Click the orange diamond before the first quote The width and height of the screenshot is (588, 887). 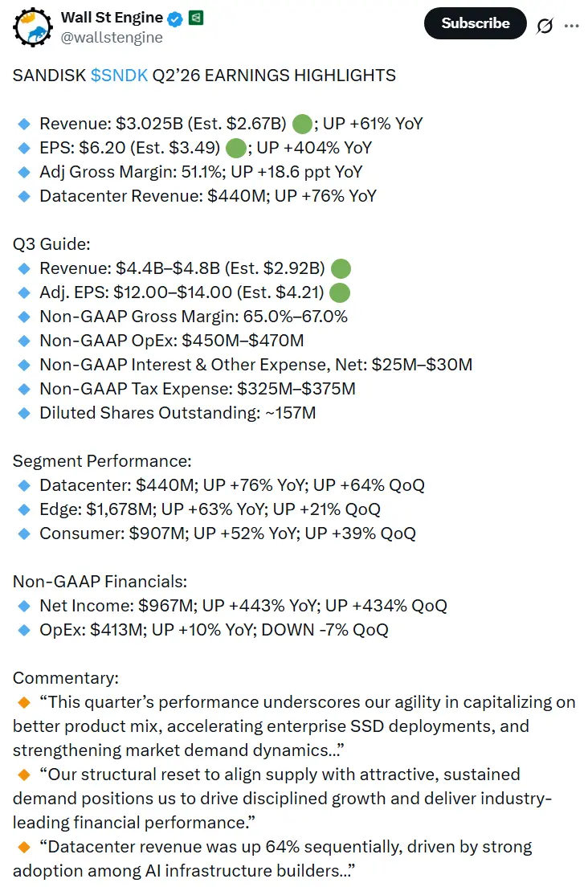click(24, 702)
